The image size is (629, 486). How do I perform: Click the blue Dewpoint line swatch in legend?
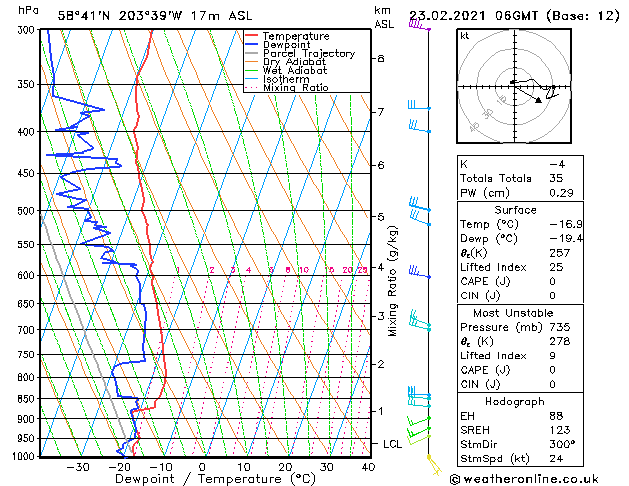[x=252, y=44]
